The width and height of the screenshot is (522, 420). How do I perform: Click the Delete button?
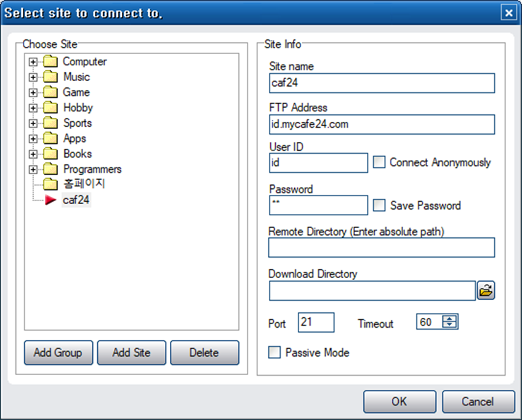click(204, 352)
